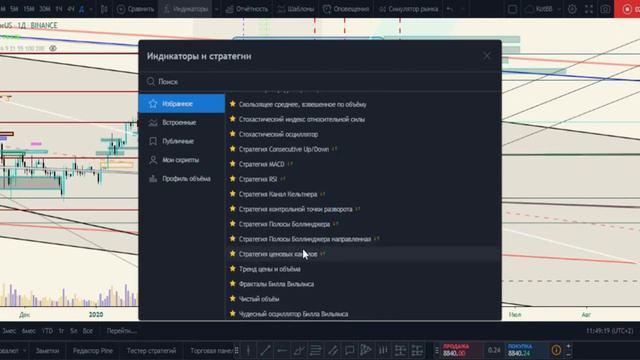Unfavorite star for Стохастический осциллятор
The width and height of the screenshot is (640, 360).
(233, 134)
